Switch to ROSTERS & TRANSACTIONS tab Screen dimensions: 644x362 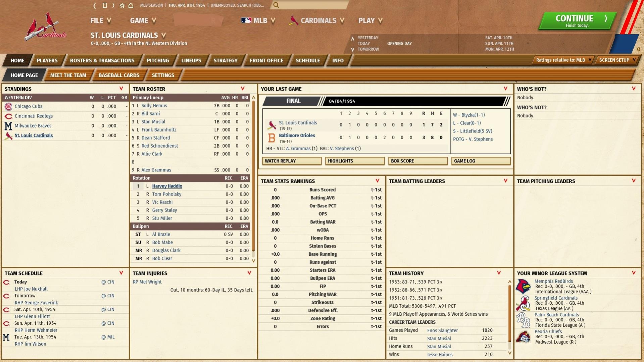tap(102, 60)
